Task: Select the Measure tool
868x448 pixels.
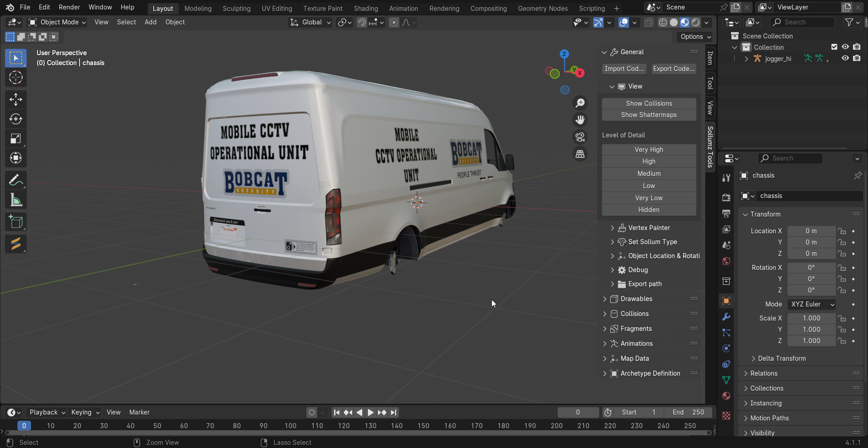Action: [x=16, y=200]
